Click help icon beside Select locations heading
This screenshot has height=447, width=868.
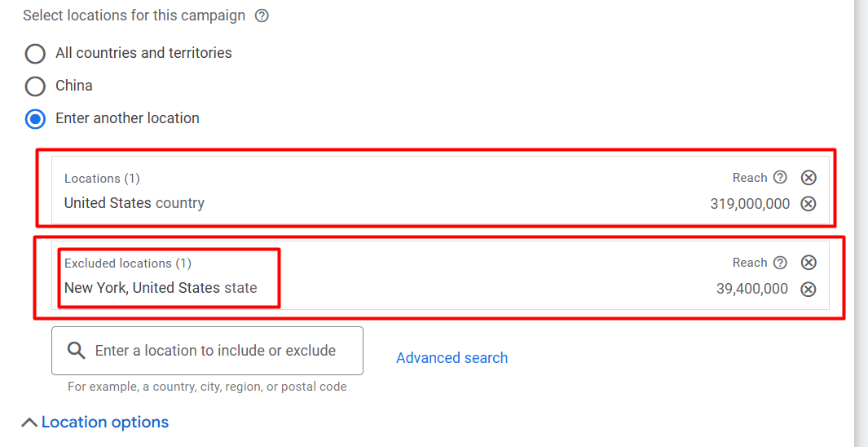tap(262, 15)
